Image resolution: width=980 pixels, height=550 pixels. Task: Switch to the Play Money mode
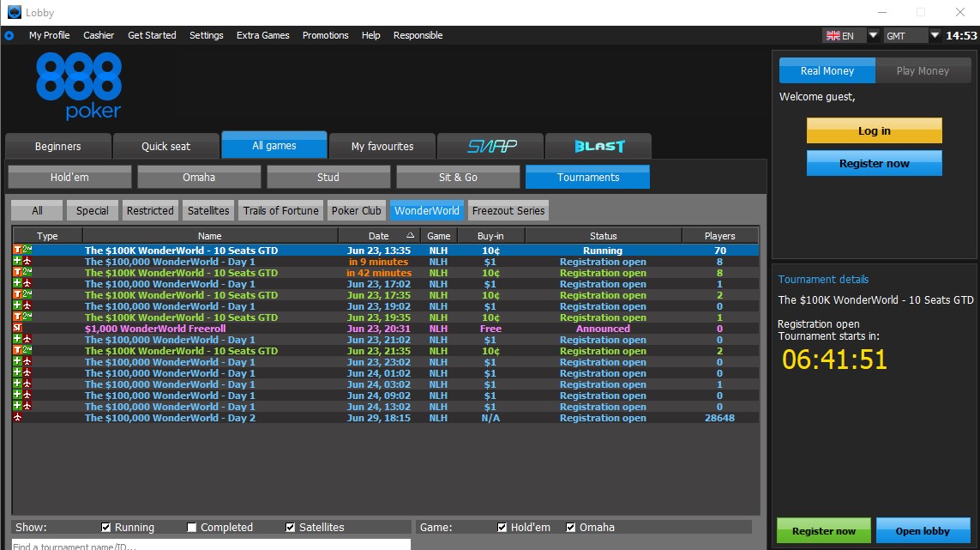(x=923, y=70)
